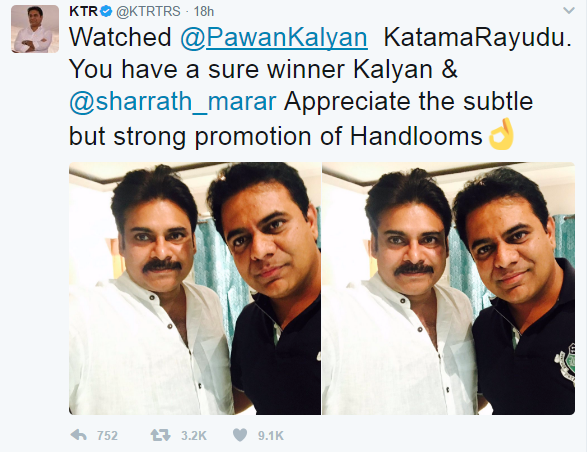Open the tweet options chevron menu
The image size is (587, 452).
pos(569,11)
